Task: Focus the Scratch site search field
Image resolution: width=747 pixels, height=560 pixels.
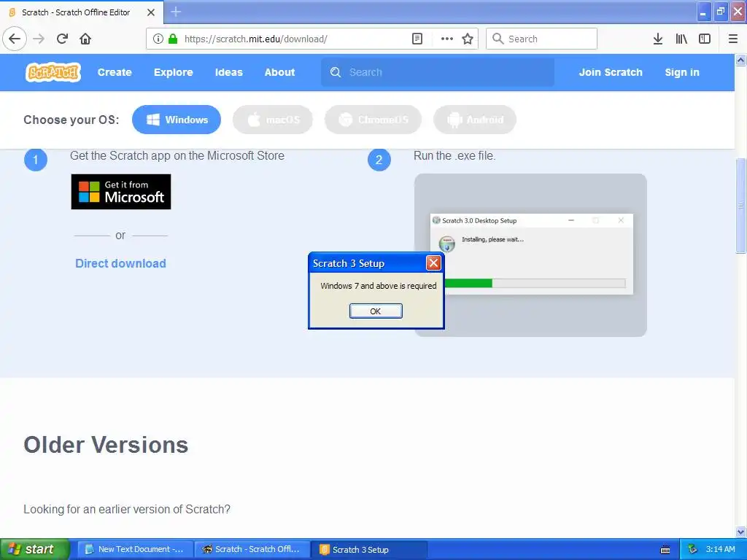Action: click(x=438, y=72)
